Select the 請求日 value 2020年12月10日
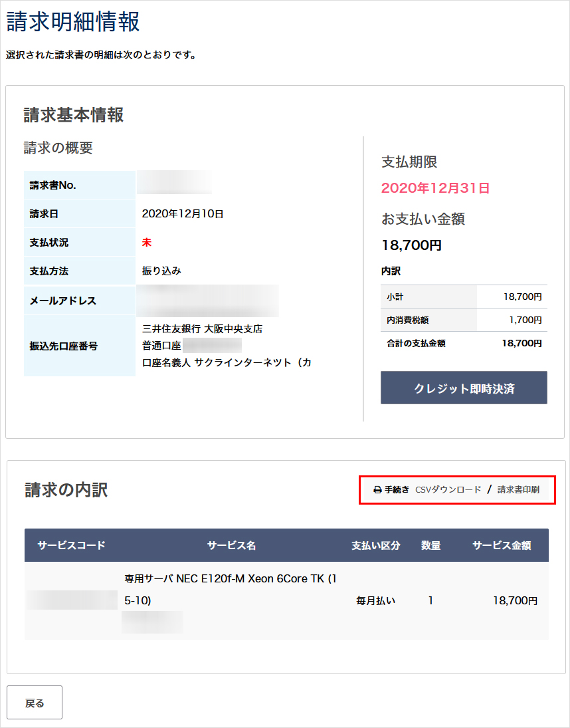 click(183, 214)
